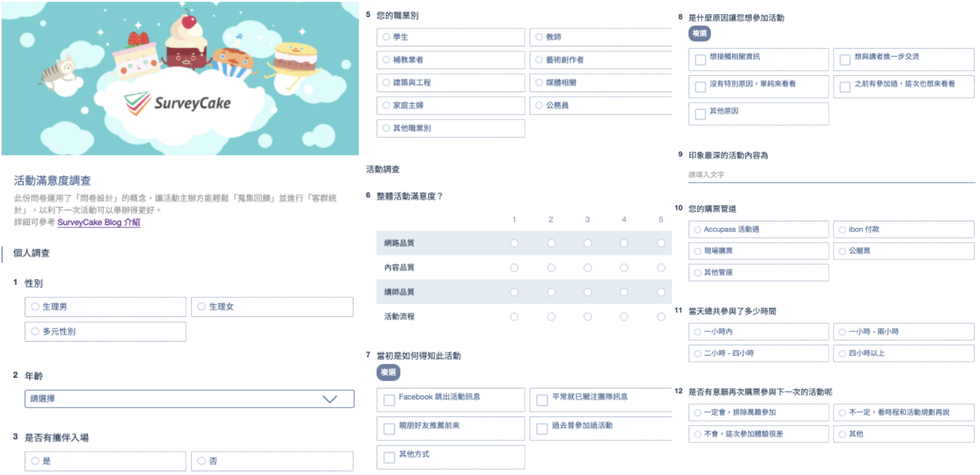Check 其他原因 under question 8
980x475 pixels.
[701, 114]
